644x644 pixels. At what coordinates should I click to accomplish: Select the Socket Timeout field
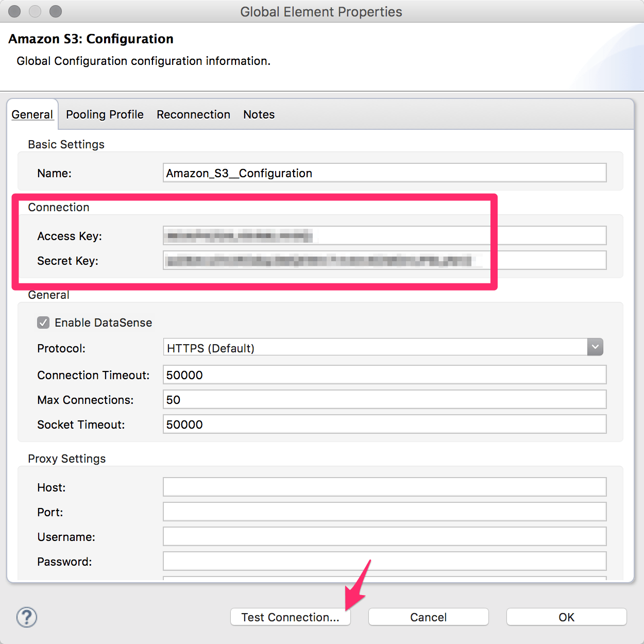(384, 424)
